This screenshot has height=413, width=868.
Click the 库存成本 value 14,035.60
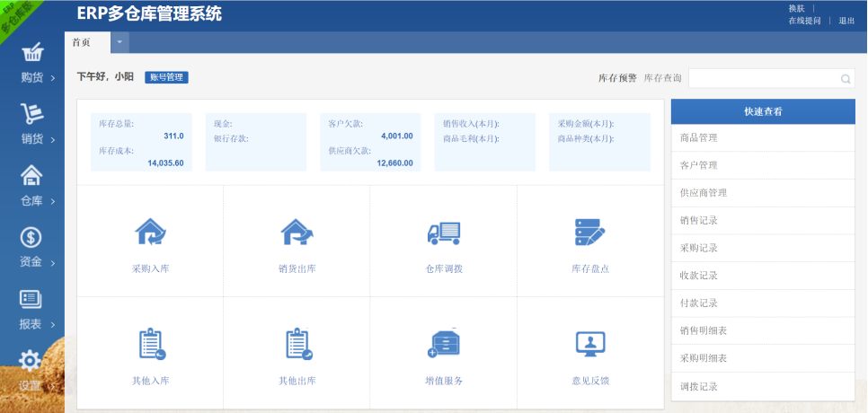pos(165,163)
